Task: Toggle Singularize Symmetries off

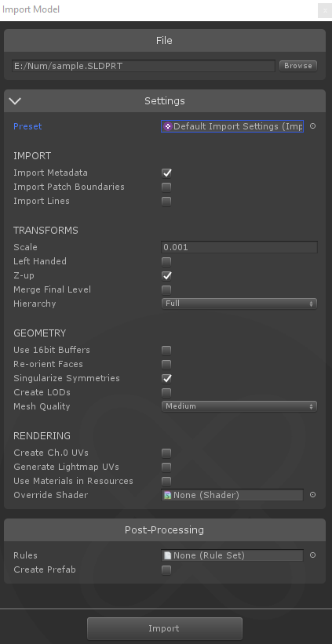Action: pos(166,378)
